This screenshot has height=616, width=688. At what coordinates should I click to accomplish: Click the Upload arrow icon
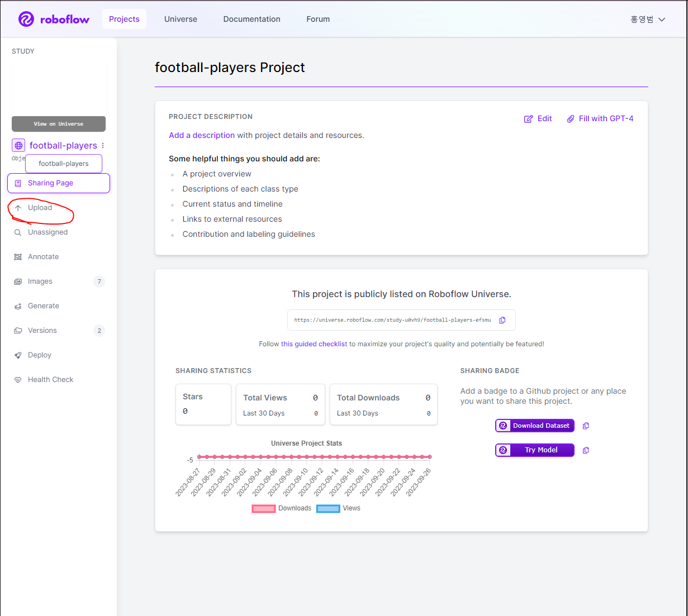click(18, 208)
